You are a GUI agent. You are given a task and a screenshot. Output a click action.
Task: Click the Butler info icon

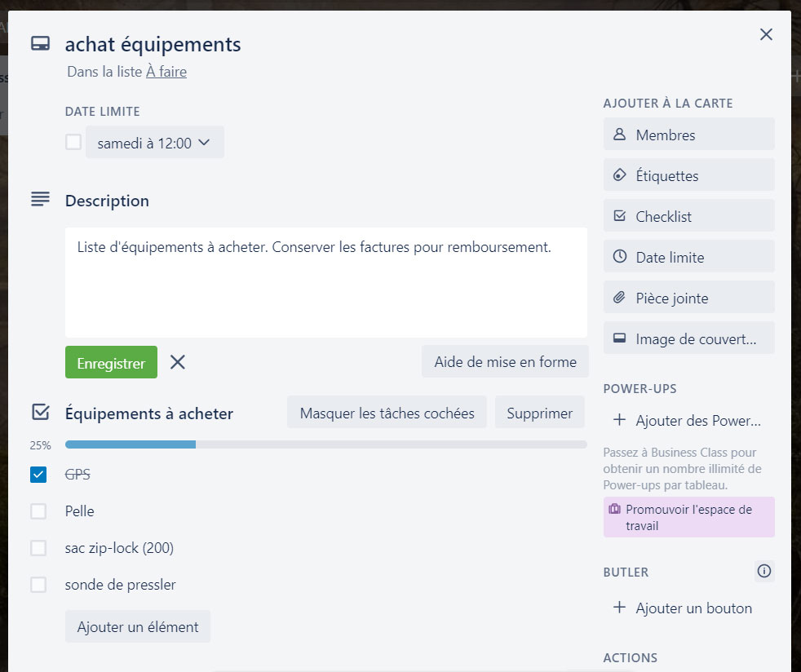tap(763, 572)
